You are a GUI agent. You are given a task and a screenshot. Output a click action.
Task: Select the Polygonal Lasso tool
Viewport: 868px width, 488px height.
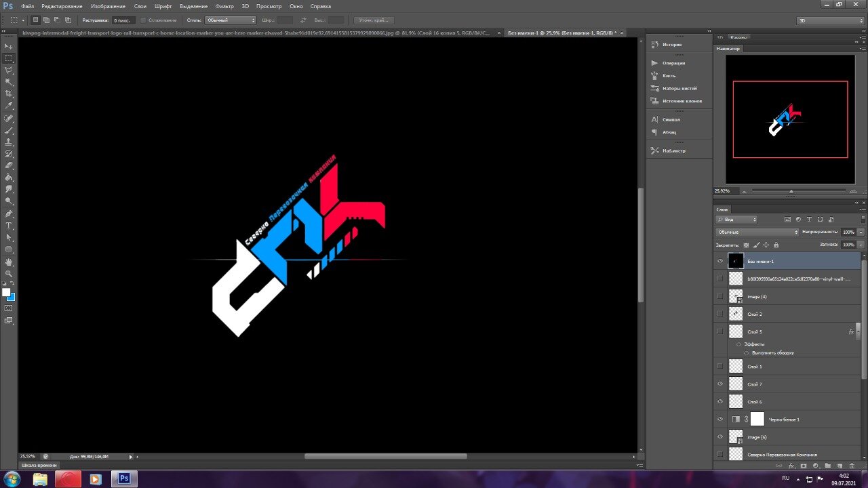point(9,70)
